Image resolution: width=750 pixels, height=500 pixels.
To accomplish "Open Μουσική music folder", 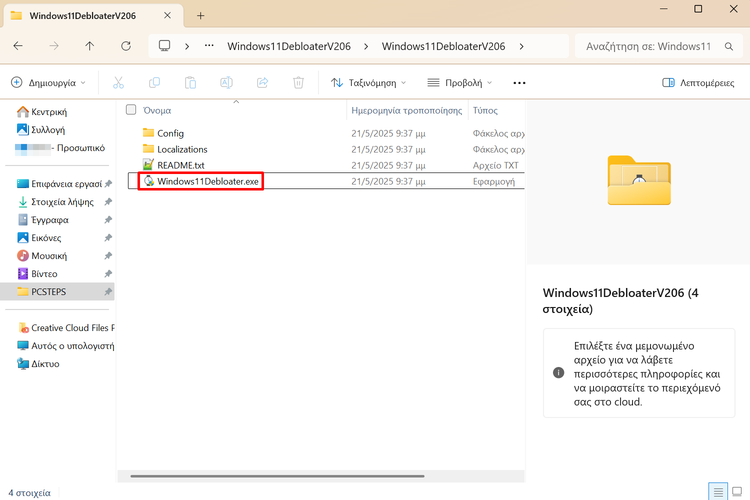I will tap(42, 256).
